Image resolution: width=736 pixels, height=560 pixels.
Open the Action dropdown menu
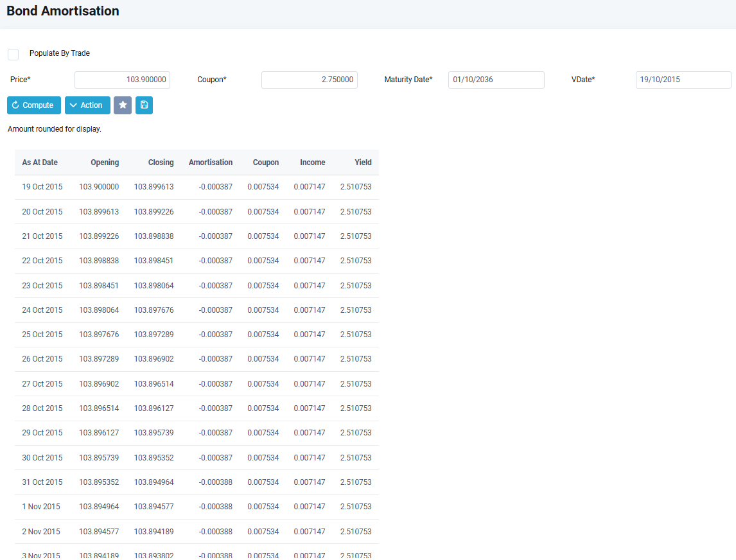point(87,105)
